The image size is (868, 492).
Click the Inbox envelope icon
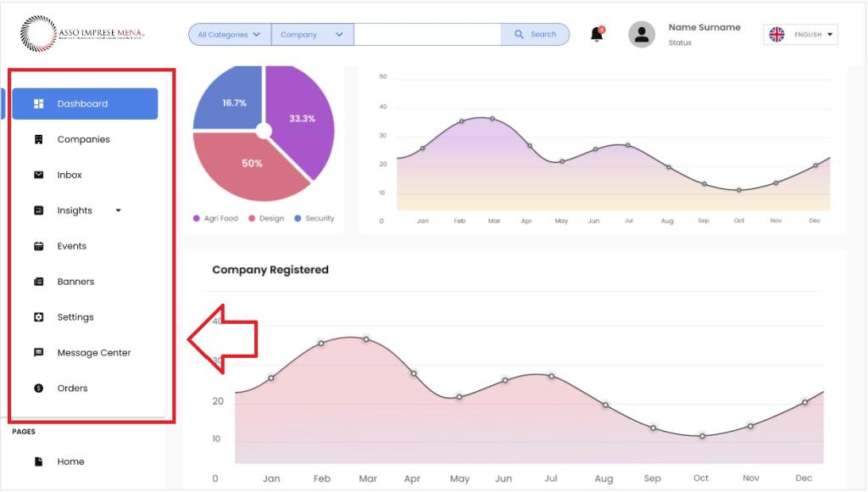[38, 175]
